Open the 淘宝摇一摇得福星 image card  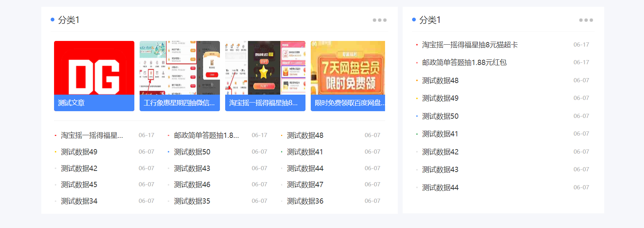click(265, 68)
